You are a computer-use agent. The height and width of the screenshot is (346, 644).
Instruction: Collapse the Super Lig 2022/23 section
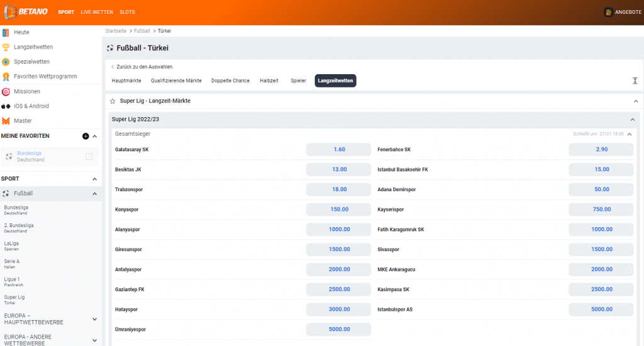[x=633, y=120]
